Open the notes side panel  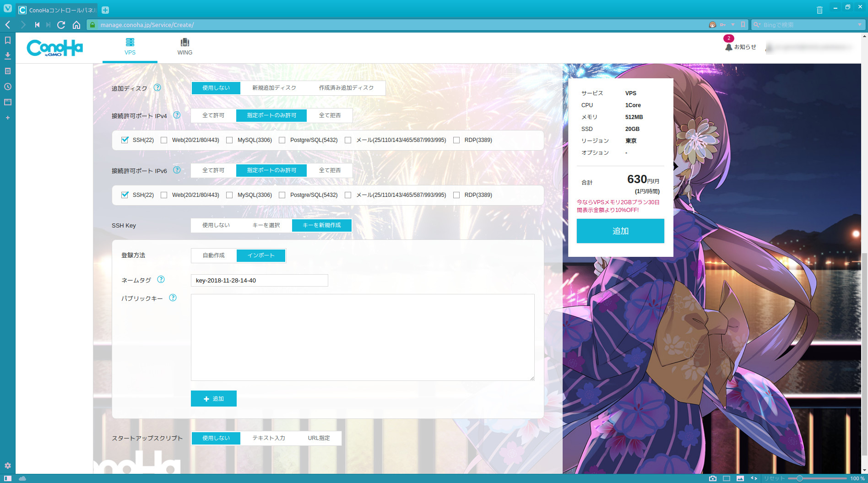coord(8,71)
